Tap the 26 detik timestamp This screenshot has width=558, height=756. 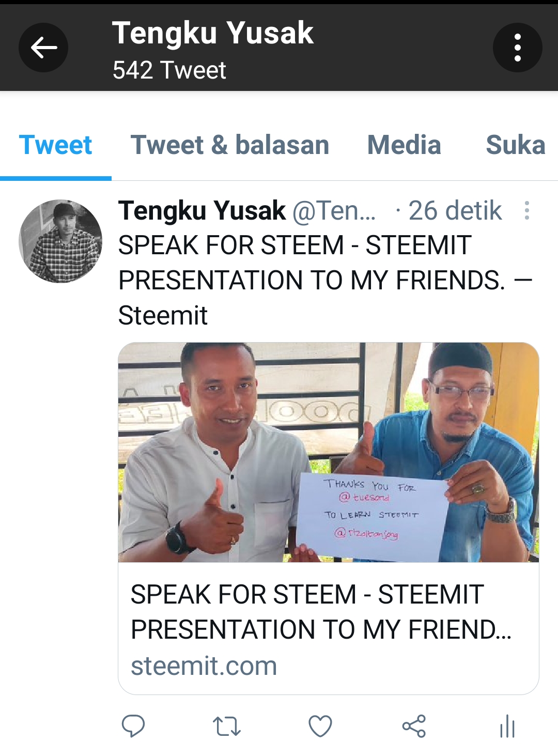tap(455, 211)
